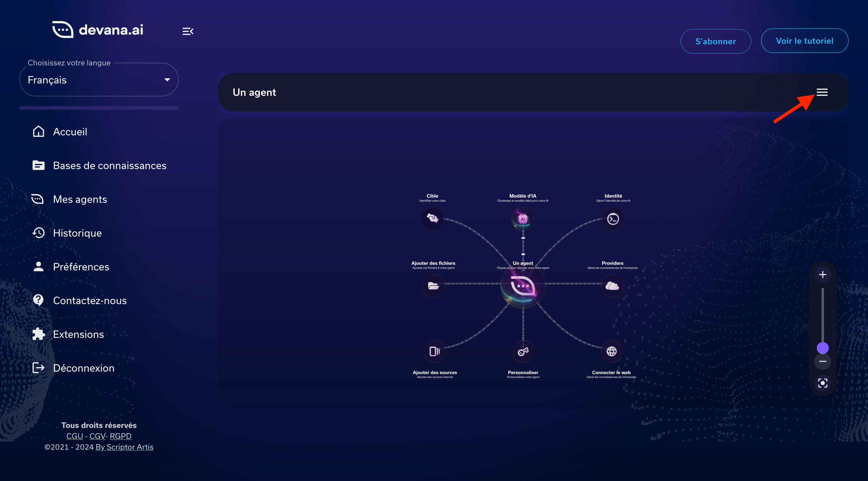The image size is (868, 481).
Task: Click the fit-to-view focus icon
Action: 822,383
